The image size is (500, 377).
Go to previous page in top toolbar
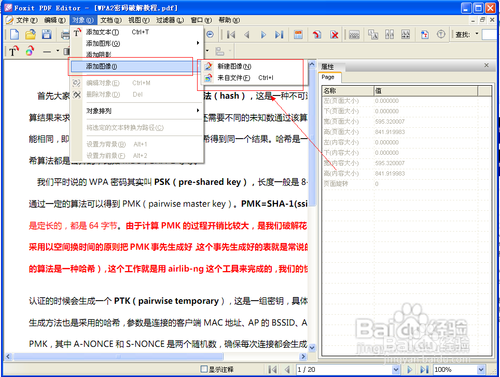(x=247, y=34)
